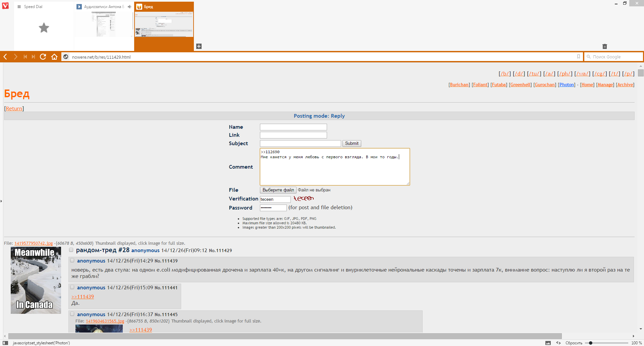
Task: Mute audio icon on Аудиозаписи tab
Action: coord(129,7)
